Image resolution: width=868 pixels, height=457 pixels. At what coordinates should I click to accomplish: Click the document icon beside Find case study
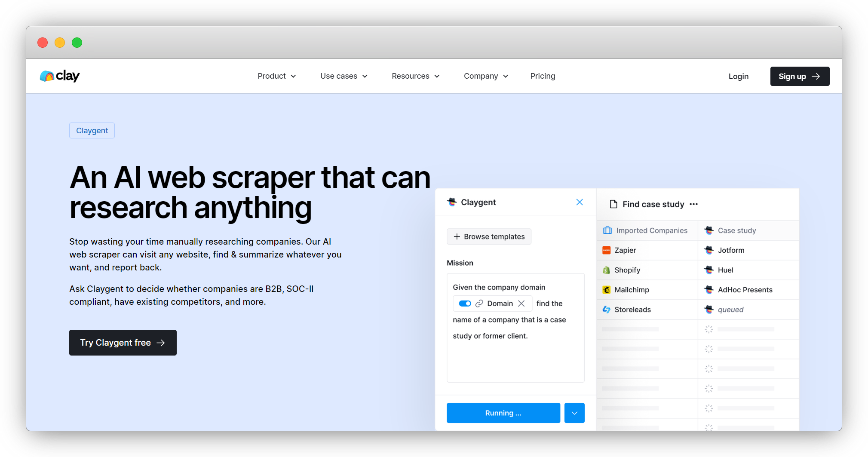pos(613,204)
